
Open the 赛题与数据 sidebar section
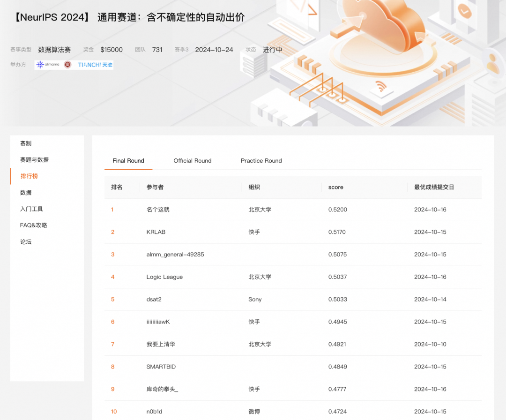[x=34, y=159]
